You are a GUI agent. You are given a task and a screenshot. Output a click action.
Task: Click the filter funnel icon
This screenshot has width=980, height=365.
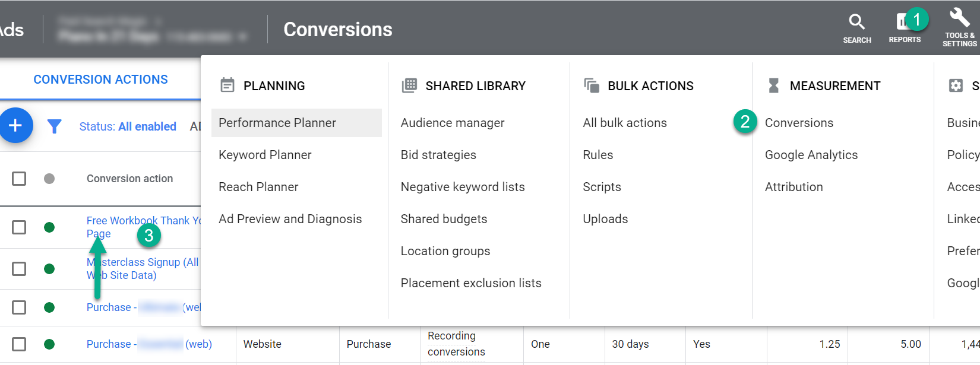click(54, 126)
